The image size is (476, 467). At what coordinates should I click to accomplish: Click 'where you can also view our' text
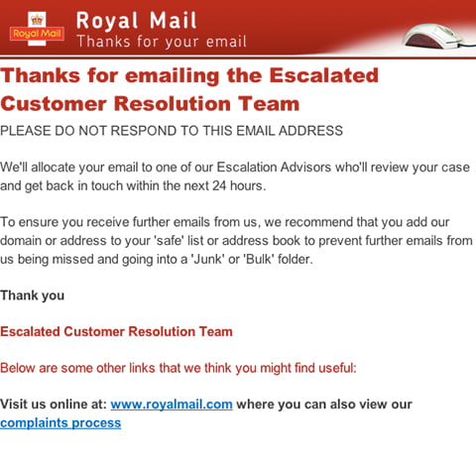pos(324,405)
